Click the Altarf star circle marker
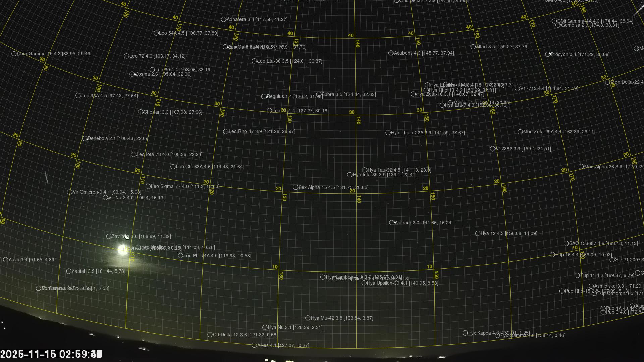This screenshot has width=644, height=362. [x=473, y=47]
